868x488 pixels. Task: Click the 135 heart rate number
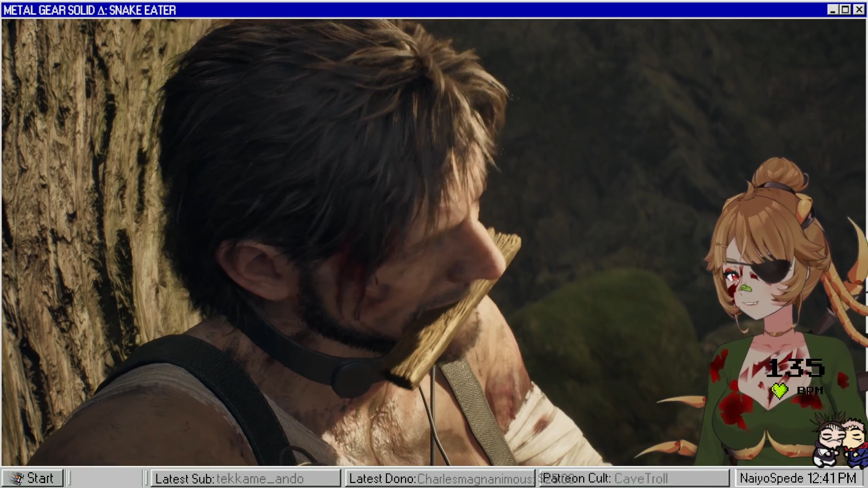pos(795,368)
